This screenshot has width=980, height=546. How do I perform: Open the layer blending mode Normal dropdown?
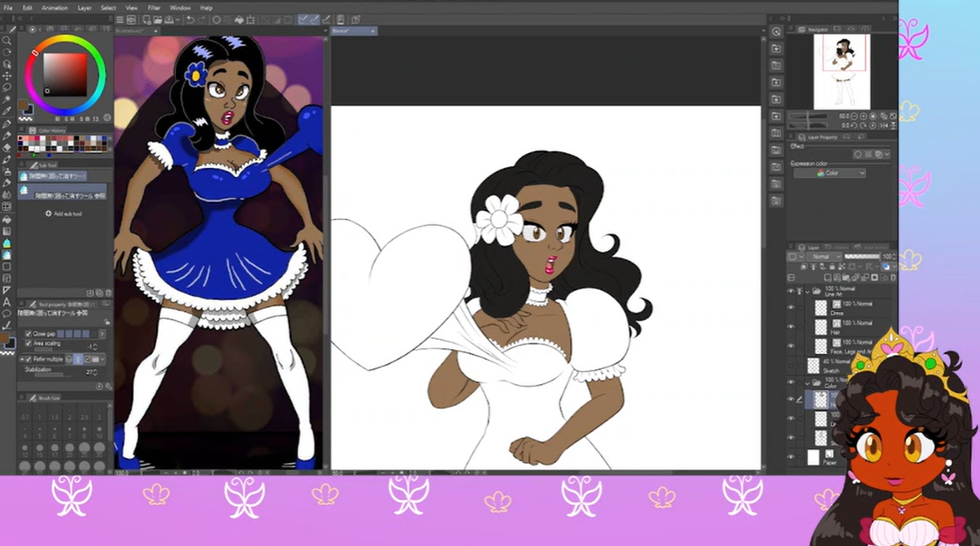825,257
